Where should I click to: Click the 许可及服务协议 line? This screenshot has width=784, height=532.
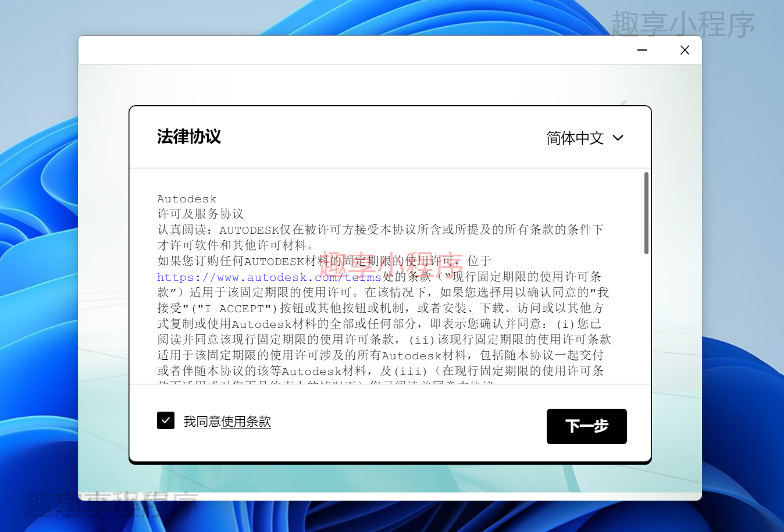pos(201,214)
